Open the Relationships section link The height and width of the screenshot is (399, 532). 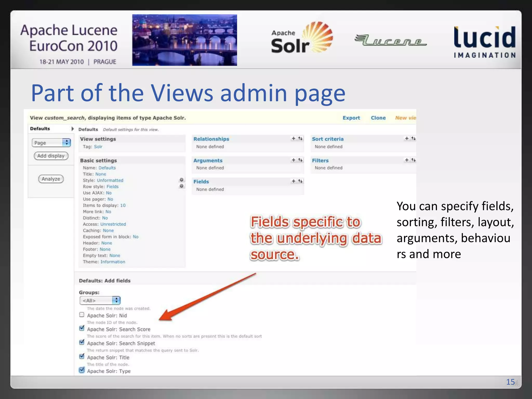[211, 139]
